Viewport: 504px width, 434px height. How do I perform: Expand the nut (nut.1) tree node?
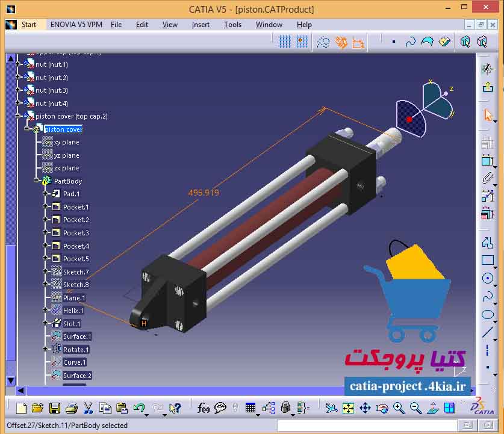pos(18,64)
